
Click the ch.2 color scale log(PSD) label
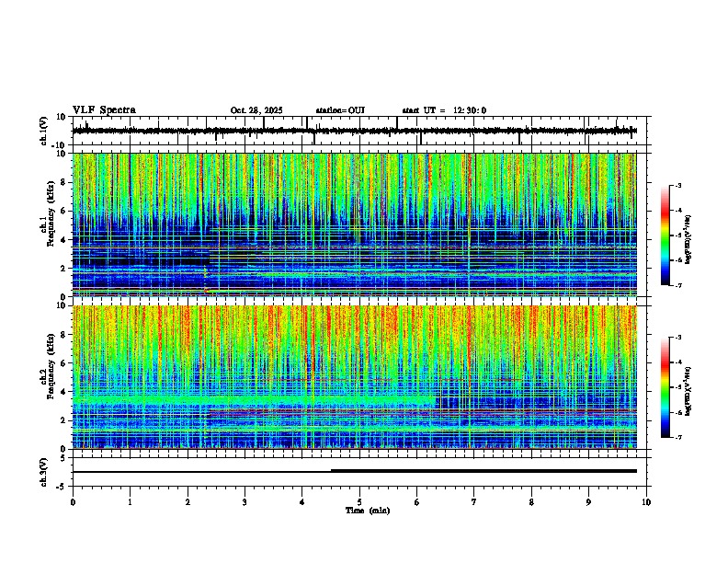688,392
